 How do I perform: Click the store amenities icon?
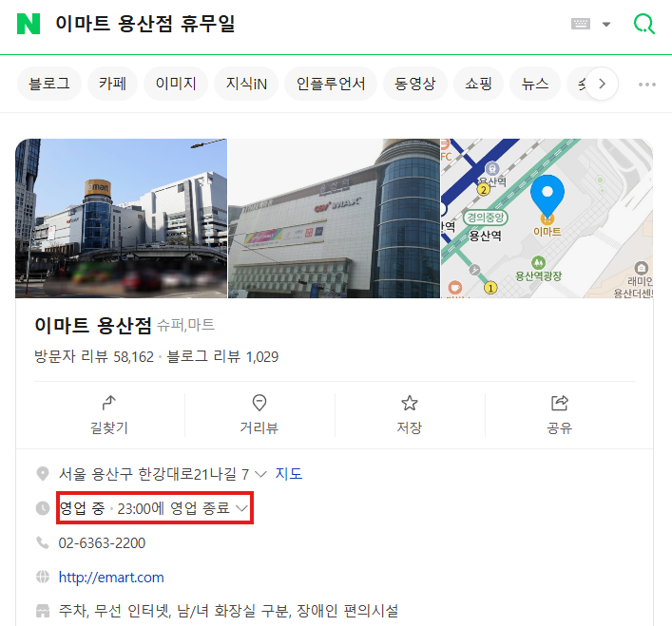point(43,611)
